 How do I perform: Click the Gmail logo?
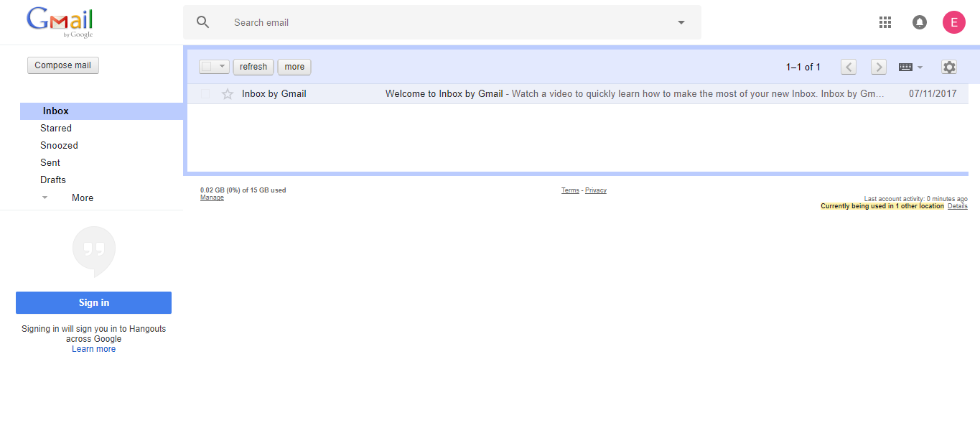(60, 22)
